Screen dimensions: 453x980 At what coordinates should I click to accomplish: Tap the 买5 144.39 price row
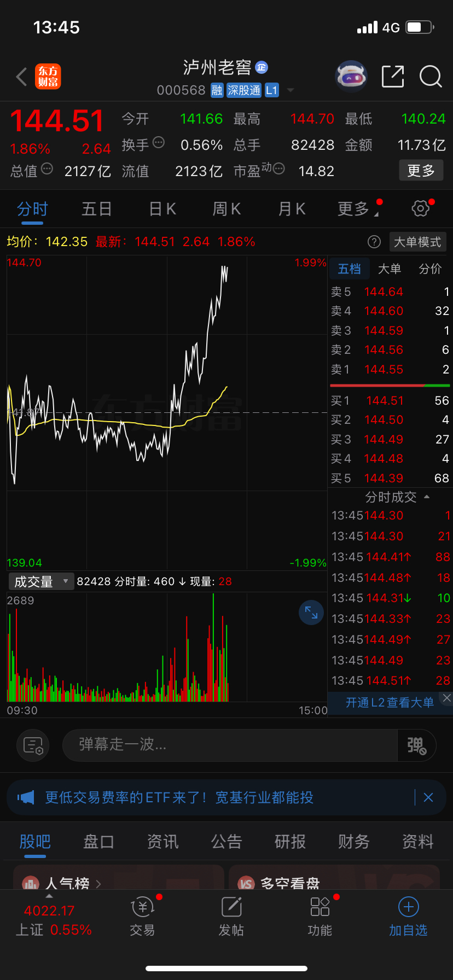point(390,479)
